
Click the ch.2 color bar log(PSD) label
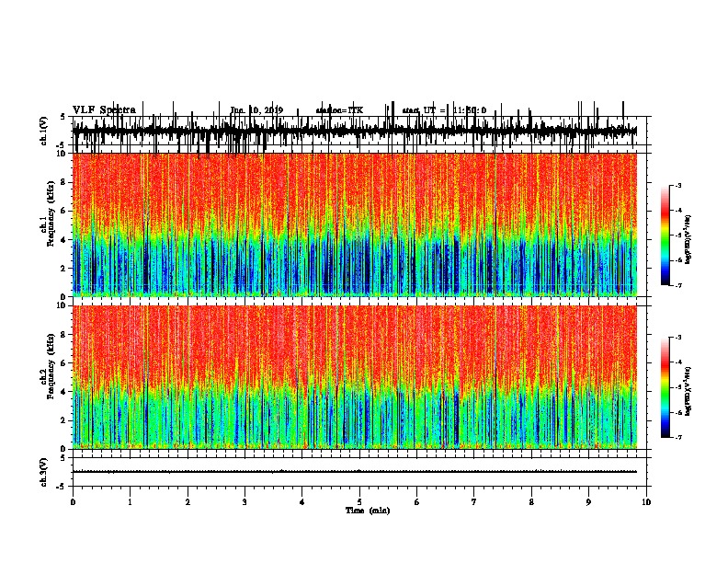(688, 391)
